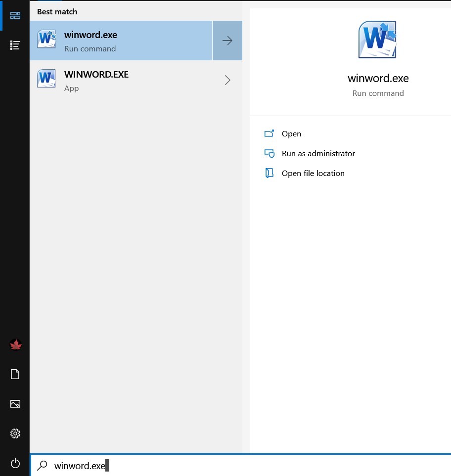Click the "Best match" heading
The image size is (451, 476).
[57, 12]
